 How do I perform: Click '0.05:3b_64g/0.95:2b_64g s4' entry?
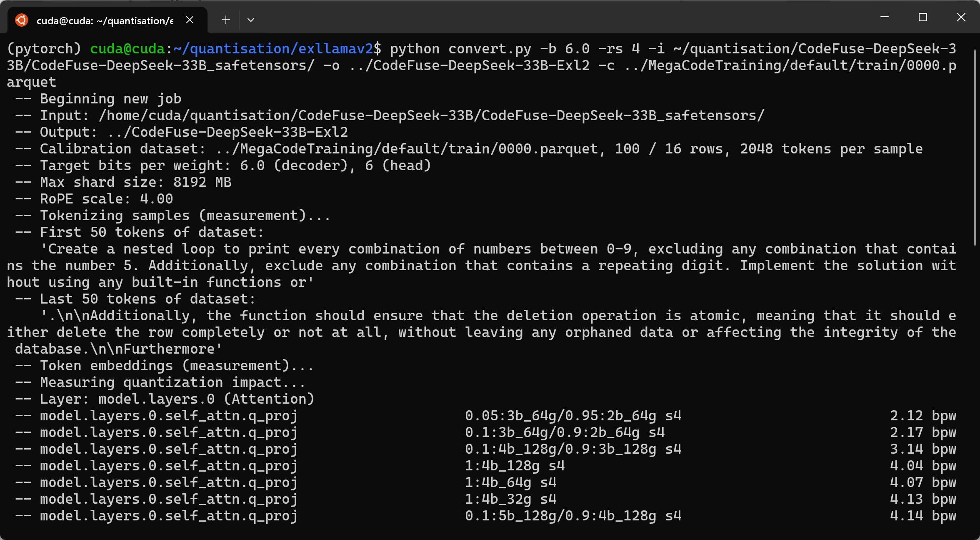573,416
